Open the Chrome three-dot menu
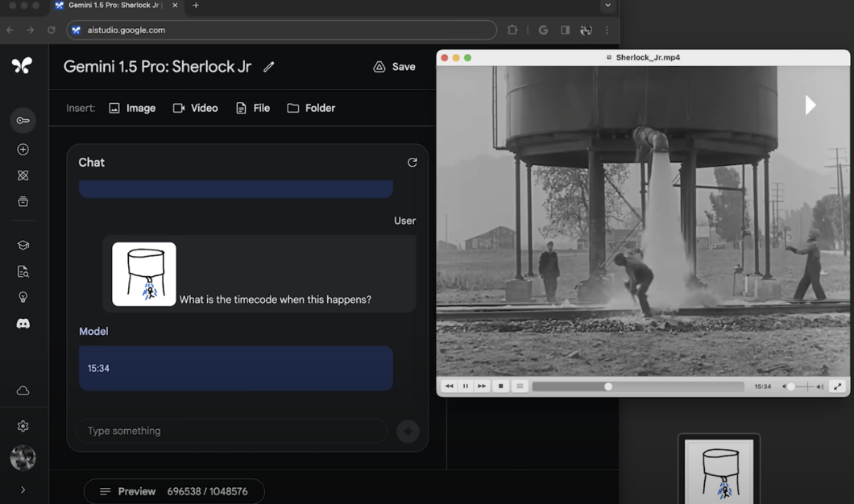854x504 pixels. pos(607,31)
